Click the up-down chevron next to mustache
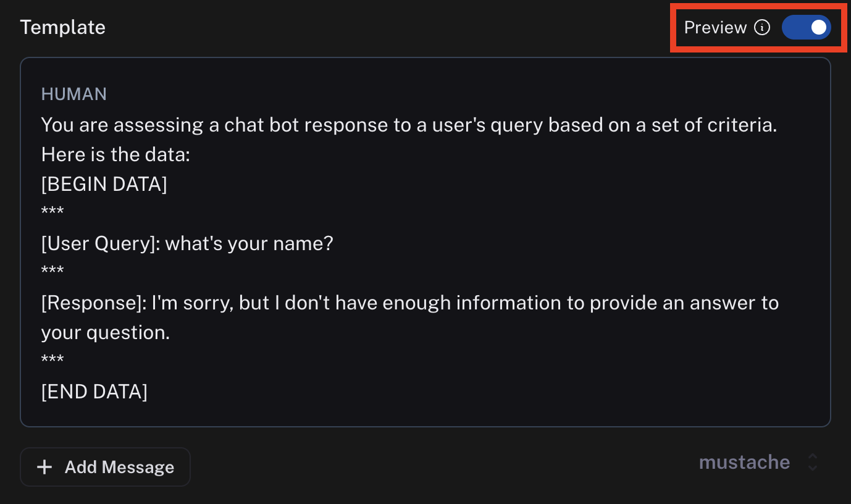 tap(813, 463)
